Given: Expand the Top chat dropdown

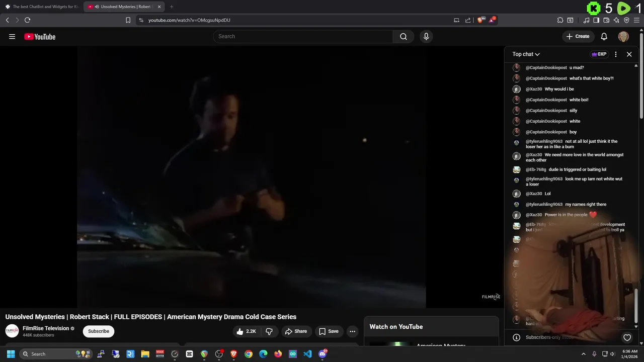Looking at the screenshot, I should tap(526, 54).
